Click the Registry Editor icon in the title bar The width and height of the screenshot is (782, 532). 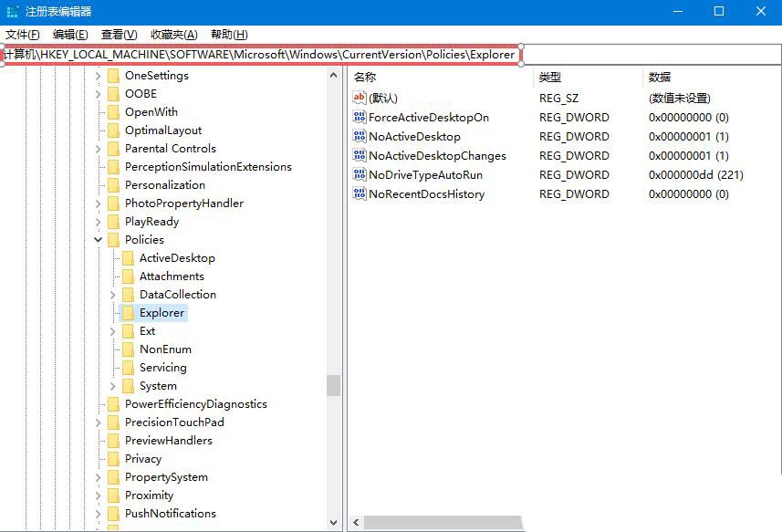[x=11, y=10]
